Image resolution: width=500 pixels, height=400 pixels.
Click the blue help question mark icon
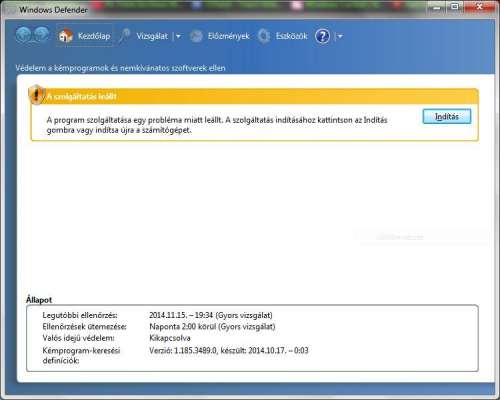(x=322, y=36)
